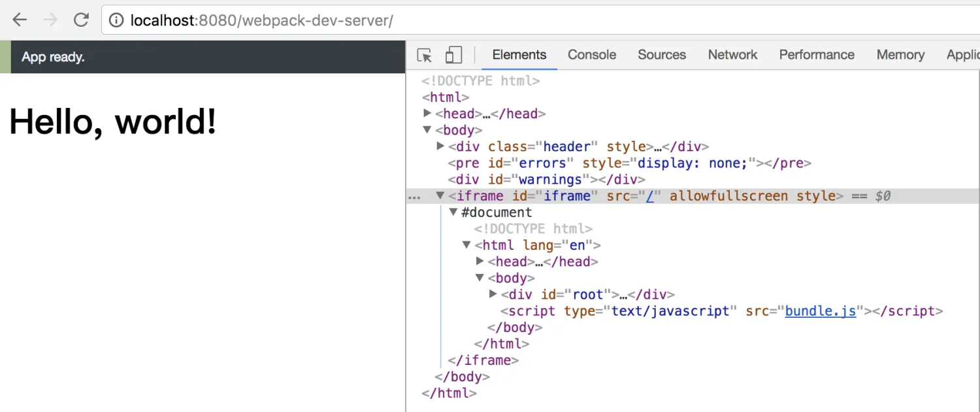Click the "App ready." status text
The height and width of the screenshot is (412, 980).
pyautogui.click(x=53, y=57)
